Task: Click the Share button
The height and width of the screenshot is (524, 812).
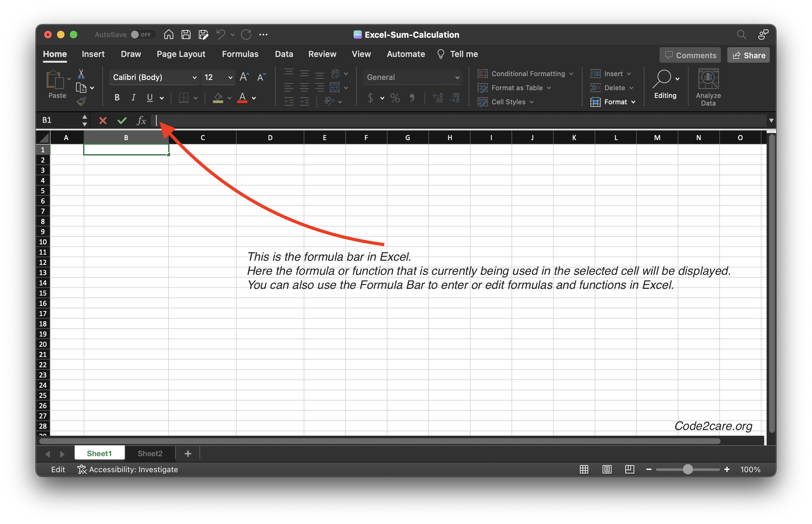Action: 748,55
